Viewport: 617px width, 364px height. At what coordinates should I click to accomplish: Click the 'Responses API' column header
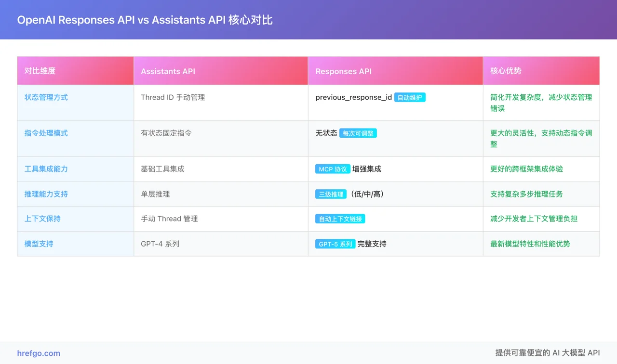tap(396, 71)
